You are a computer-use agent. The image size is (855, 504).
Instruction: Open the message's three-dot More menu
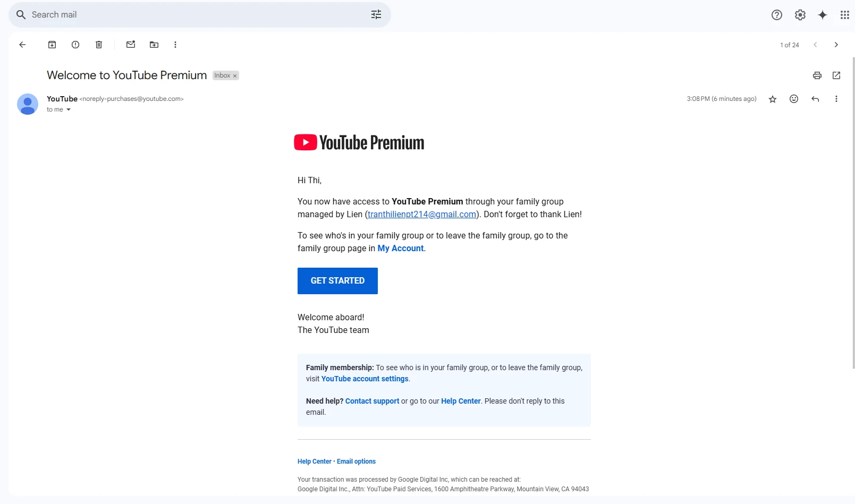coord(836,99)
